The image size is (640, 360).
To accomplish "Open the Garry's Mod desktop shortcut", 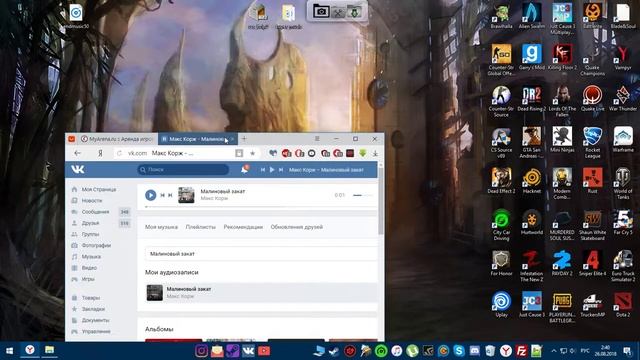I will tap(532, 57).
